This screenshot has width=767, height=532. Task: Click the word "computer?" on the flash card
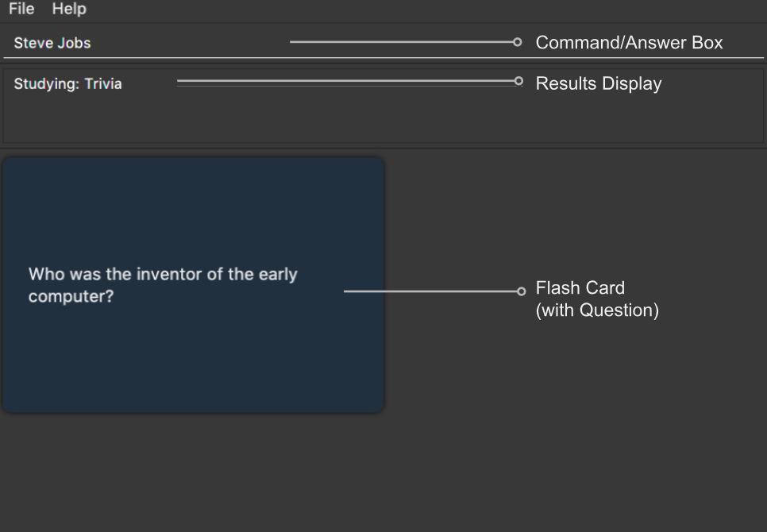(71, 296)
